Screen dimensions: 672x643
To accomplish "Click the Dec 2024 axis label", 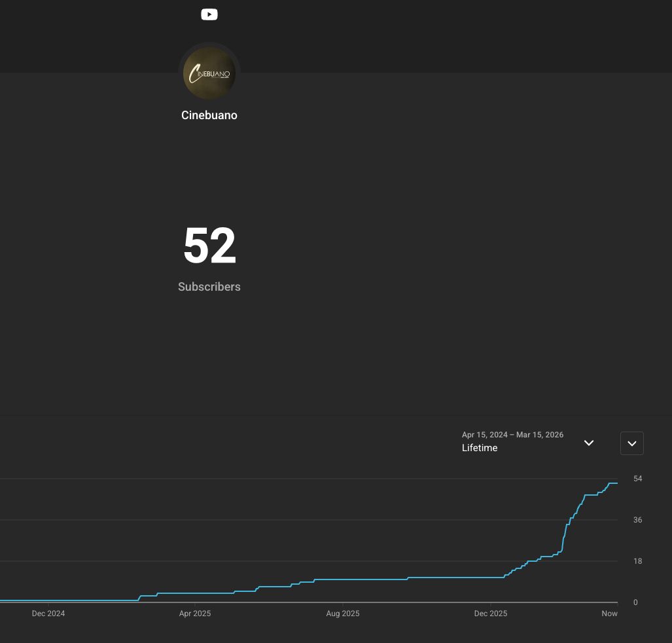I will click(x=48, y=614).
